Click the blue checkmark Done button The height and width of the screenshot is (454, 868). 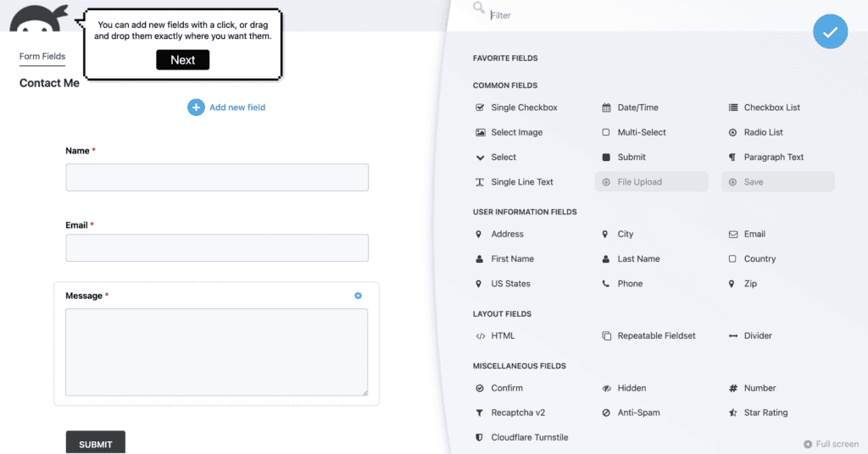click(x=830, y=32)
